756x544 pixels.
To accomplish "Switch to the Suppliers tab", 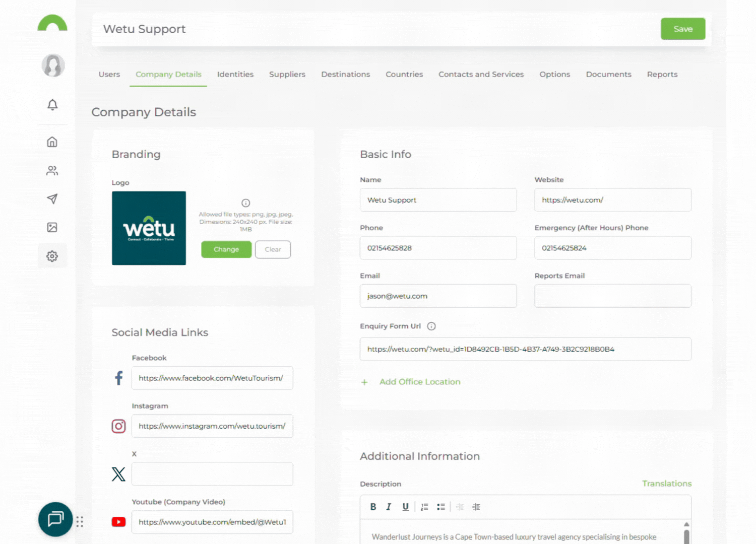I will pos(287,75).
